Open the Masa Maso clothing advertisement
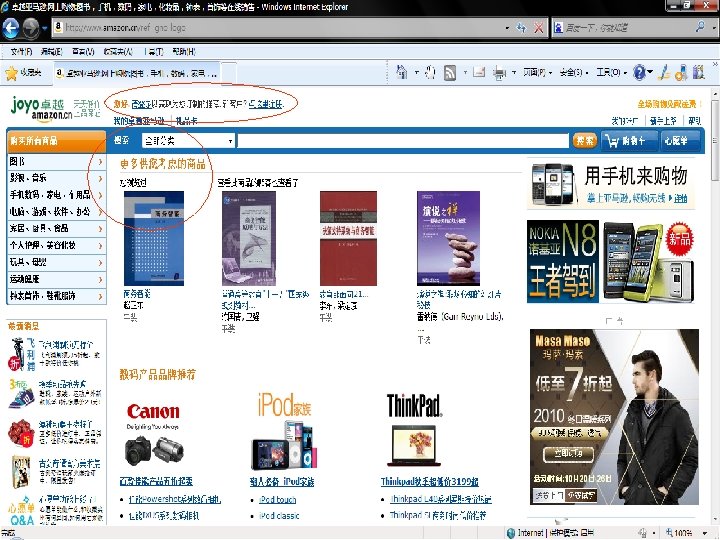This screenshot has width=720, height=540. [614, 416]
